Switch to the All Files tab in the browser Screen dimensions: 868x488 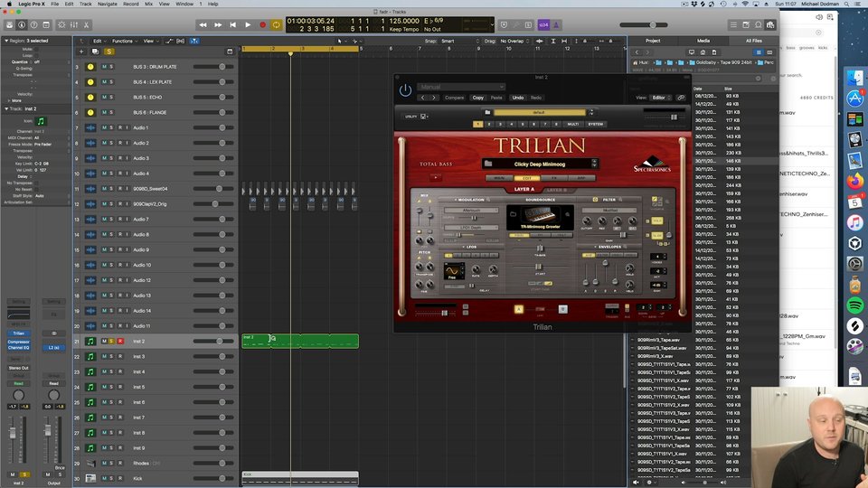(753, 41)
